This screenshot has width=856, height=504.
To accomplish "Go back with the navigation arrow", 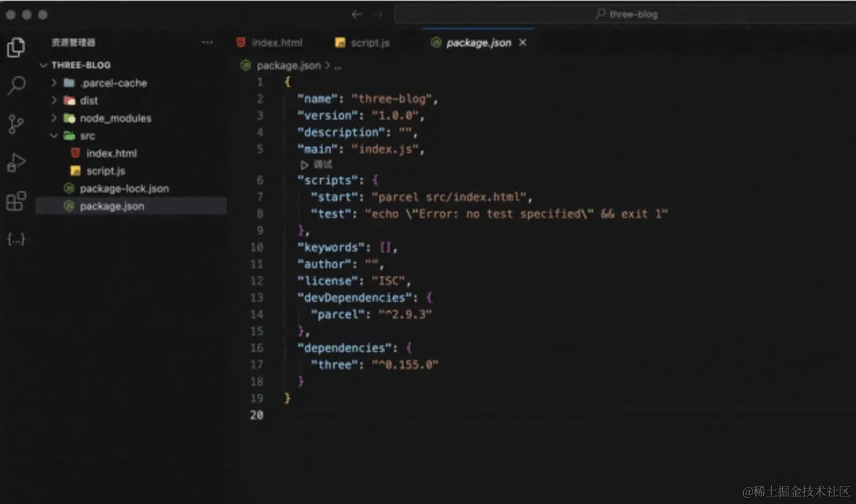I will pos(356,14).
